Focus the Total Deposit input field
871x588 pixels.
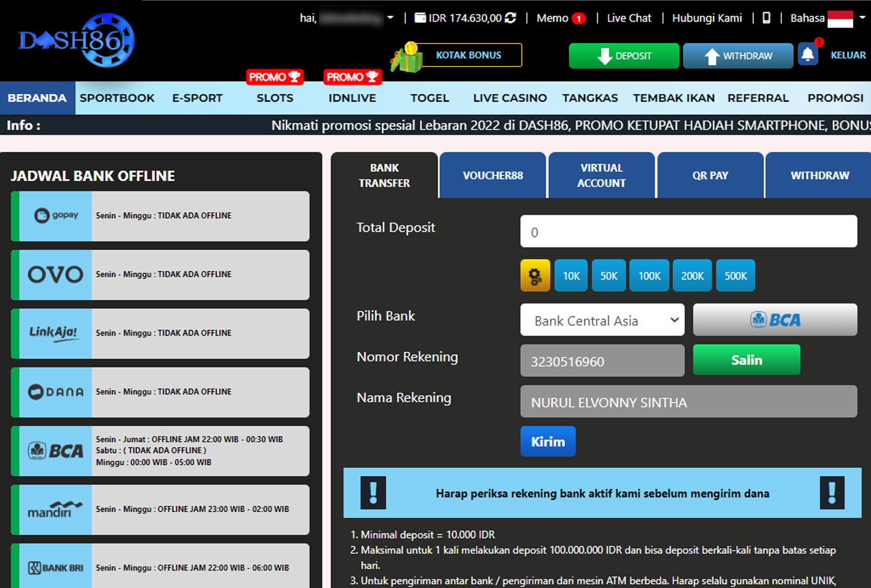689,231
